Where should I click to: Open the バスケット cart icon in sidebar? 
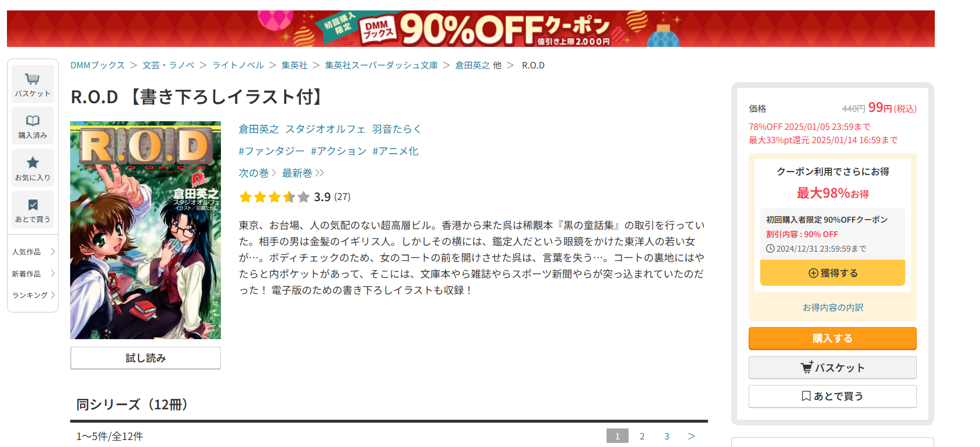click(x=32, y=84)
